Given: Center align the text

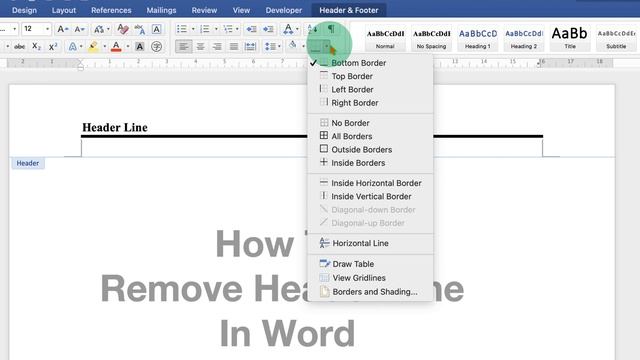Looking at the screenshot, I should coord(200,47).
